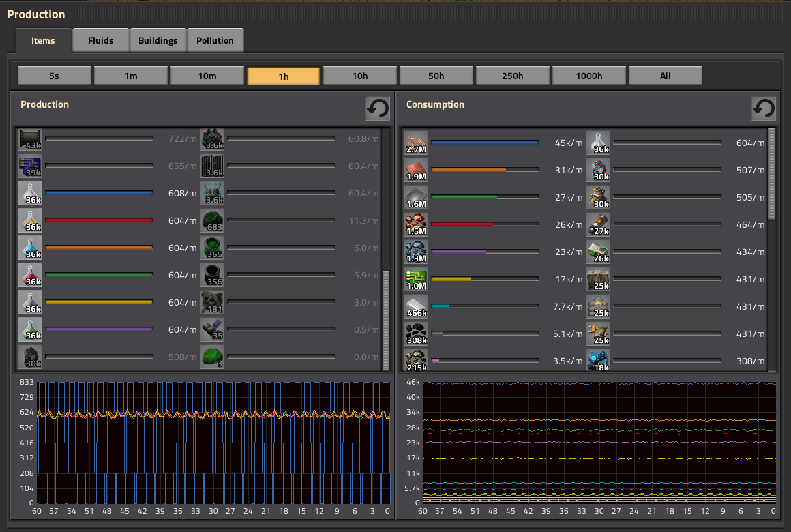Select space science pack in Consumption list
This screenshot has height=532, width=791.
tap(598, 143)
